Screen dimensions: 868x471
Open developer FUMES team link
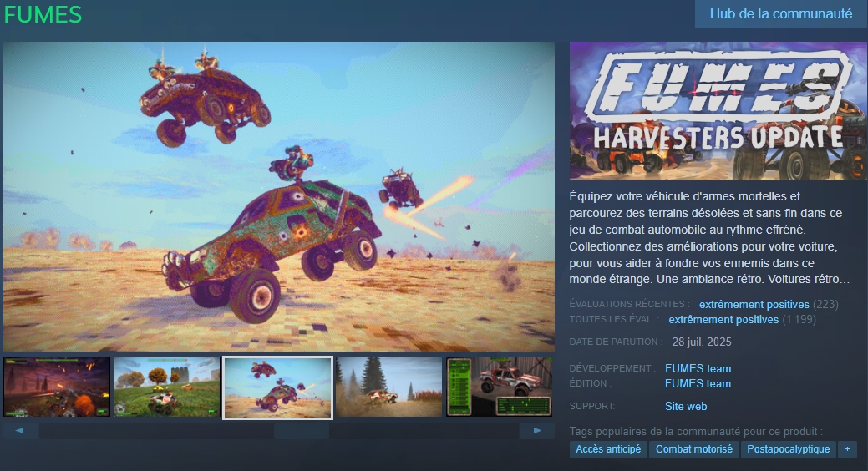pyautogui.click(x=698, y=368)
